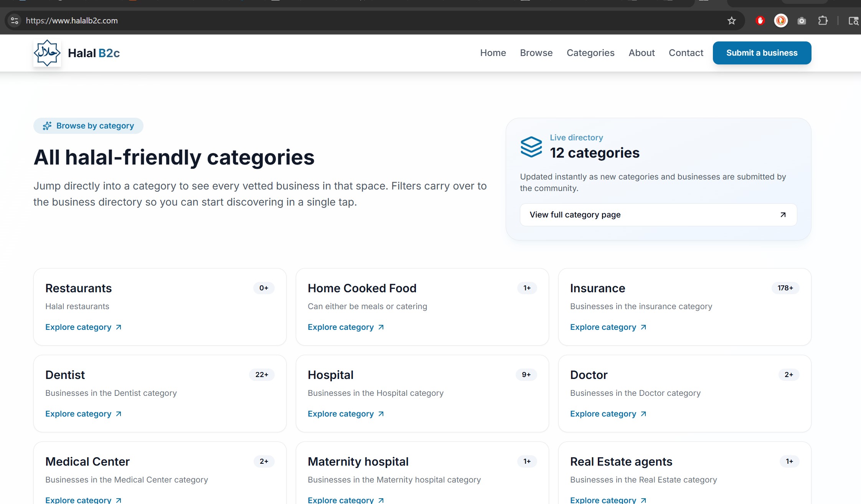The image size is (861, 504).
Task: Click the arrow on View full category page
Action: pyautogui.click(x=783, y=215)
